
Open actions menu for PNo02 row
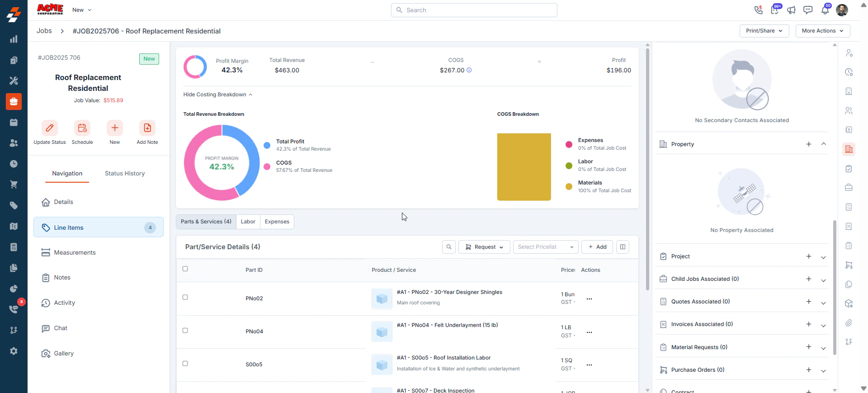coord(589,299)
